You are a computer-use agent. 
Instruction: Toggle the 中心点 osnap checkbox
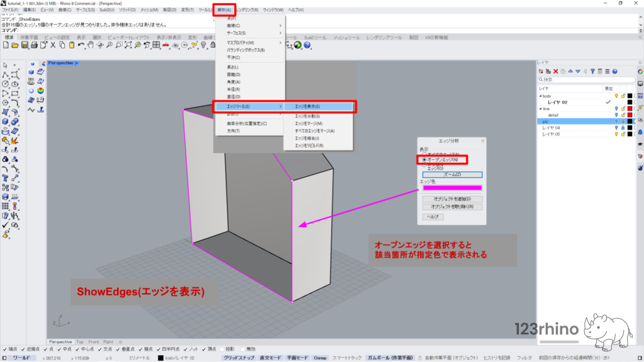pos(77,349)
